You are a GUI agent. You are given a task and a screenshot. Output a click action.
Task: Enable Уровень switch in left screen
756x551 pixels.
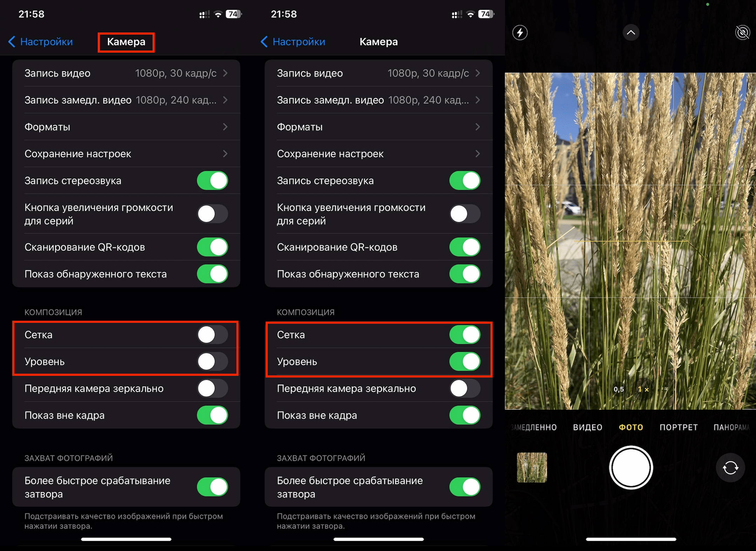coord(212,361)
